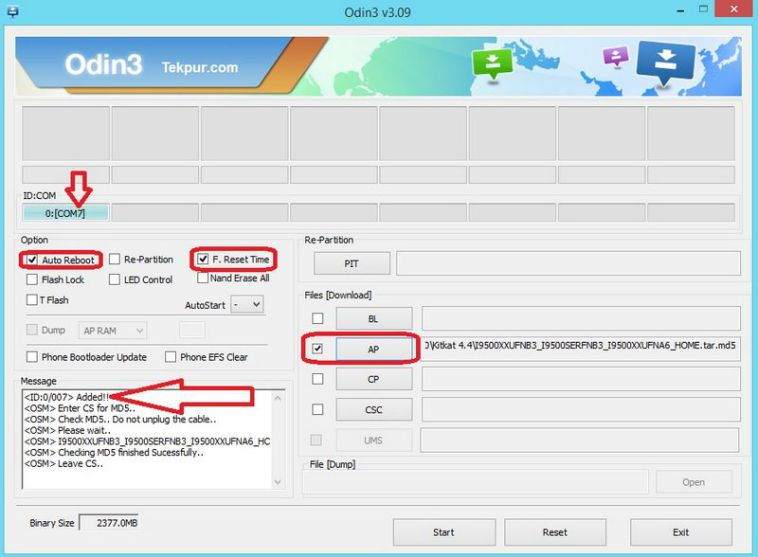
Task: Open the AutoStart dropdown
Action: point(247,305)
